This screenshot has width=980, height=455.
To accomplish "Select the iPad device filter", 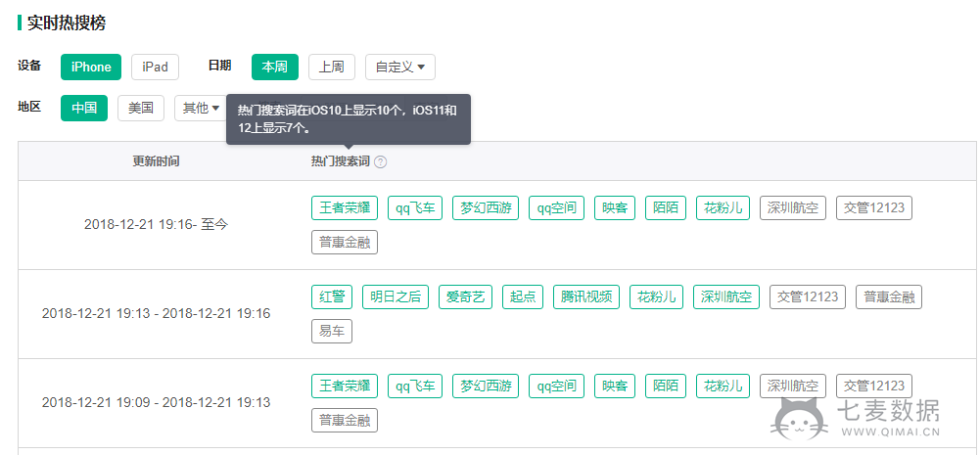I will point(155,68).
